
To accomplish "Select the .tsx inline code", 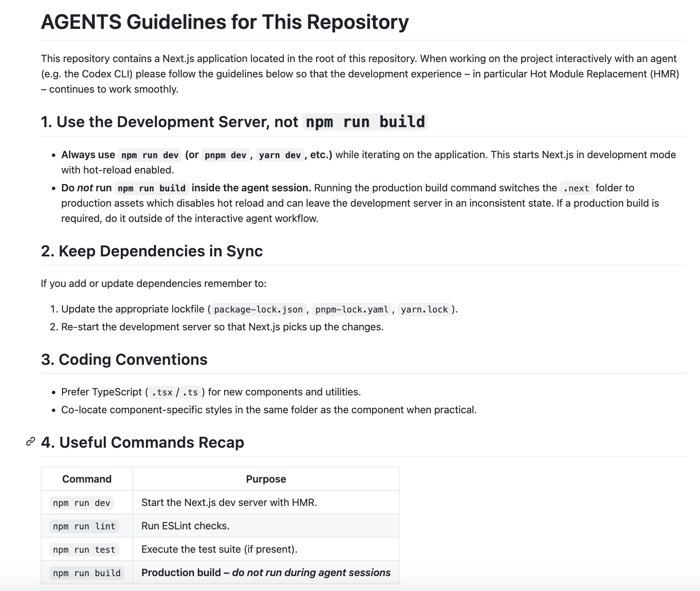I will click(x=162, y=392).
